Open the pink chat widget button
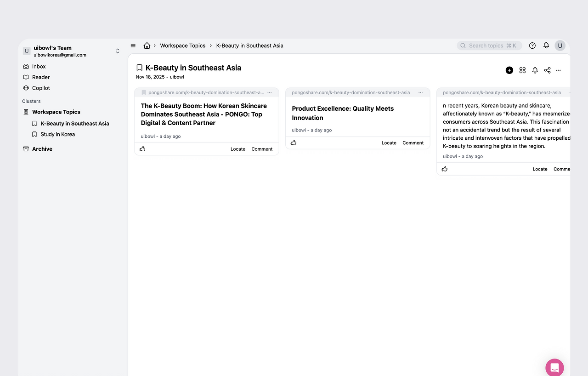The width and height of the screenshot is (588, 376). (x=554, y=367)
